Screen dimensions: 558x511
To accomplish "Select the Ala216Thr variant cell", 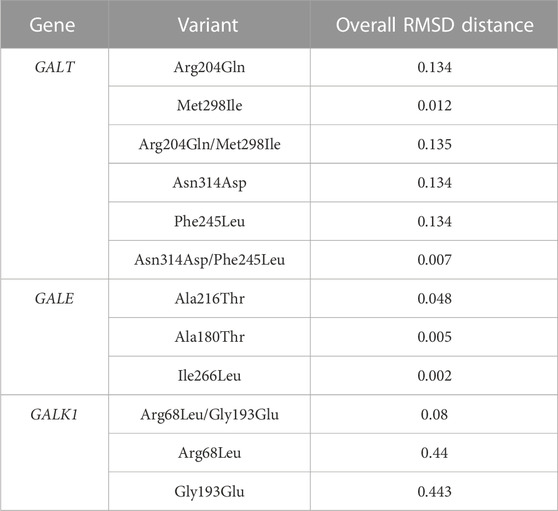I will (209, 298).
